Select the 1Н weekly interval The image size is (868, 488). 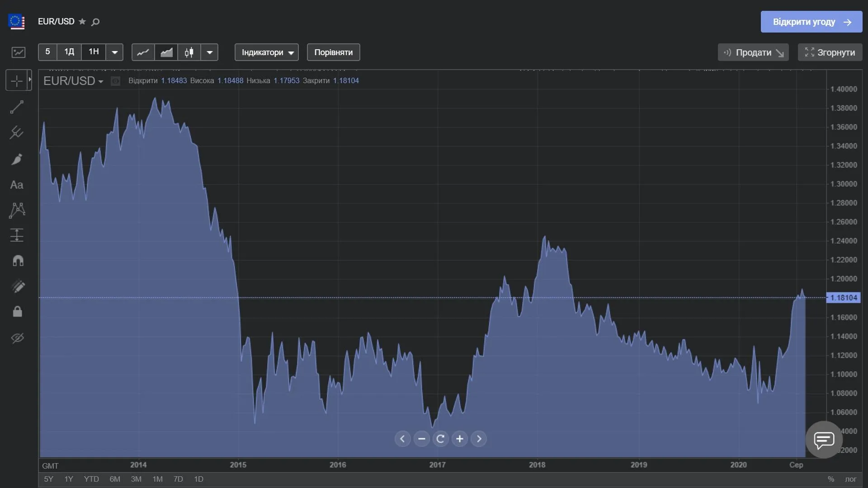click(x=94, y=52)
